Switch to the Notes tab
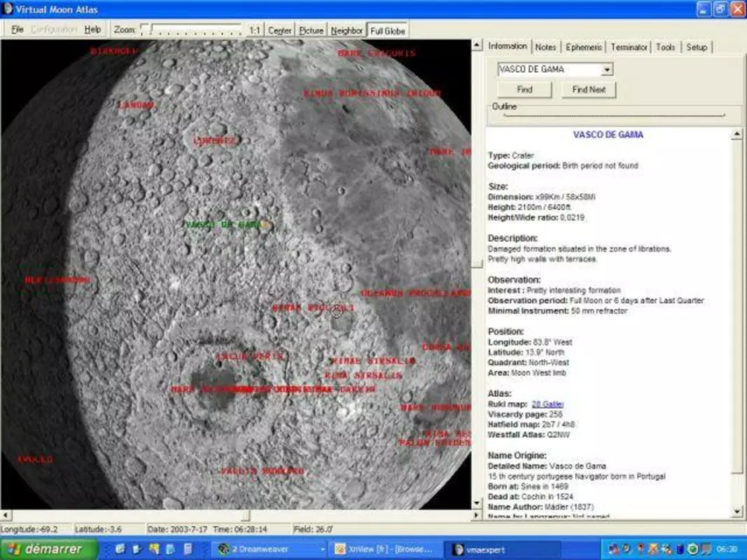This screenshot has width=747, height=560. (x=545, y=47)
